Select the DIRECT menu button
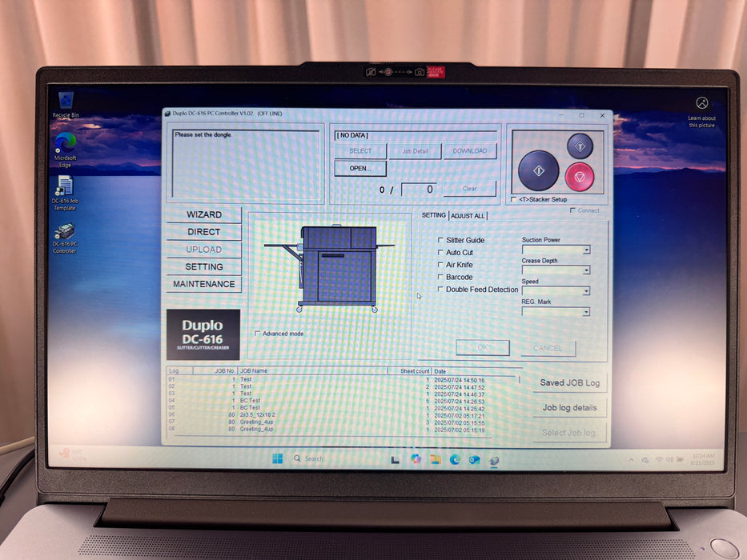747x560 pixels. tap(204, 232)
